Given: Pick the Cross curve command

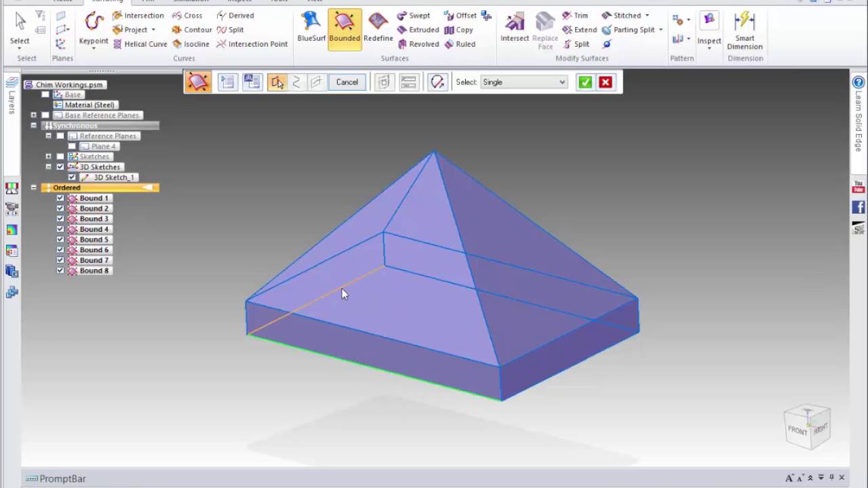Looking at the screenshot, I should [186, 16].
